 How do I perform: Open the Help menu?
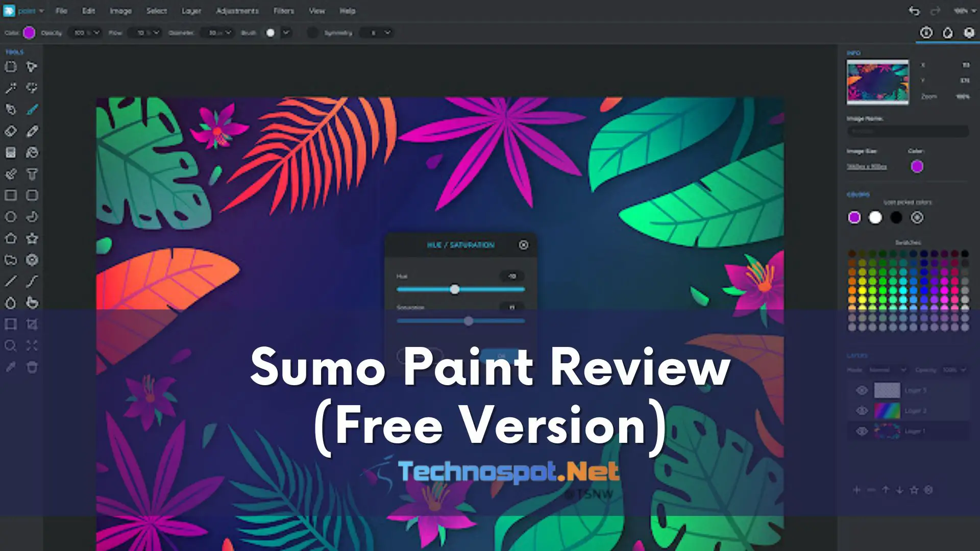348,11
